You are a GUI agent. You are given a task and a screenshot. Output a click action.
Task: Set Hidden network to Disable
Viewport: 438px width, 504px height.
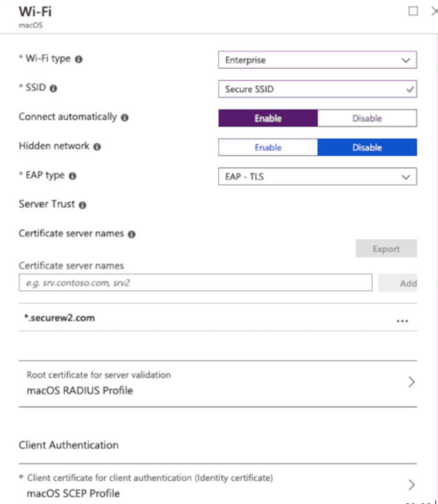pyautogui.click(x=367, y=147)
